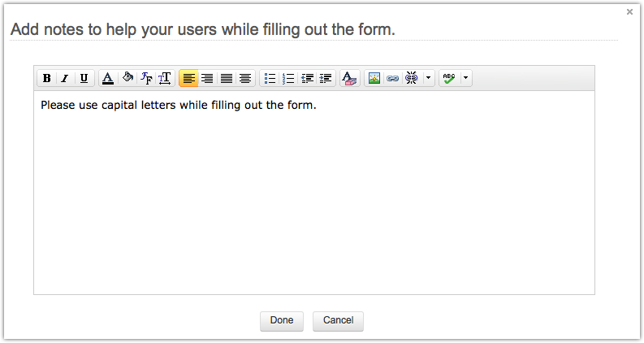Insert a numbered list
The width and height of the screenshot is (644, 343).
[288, 78]
